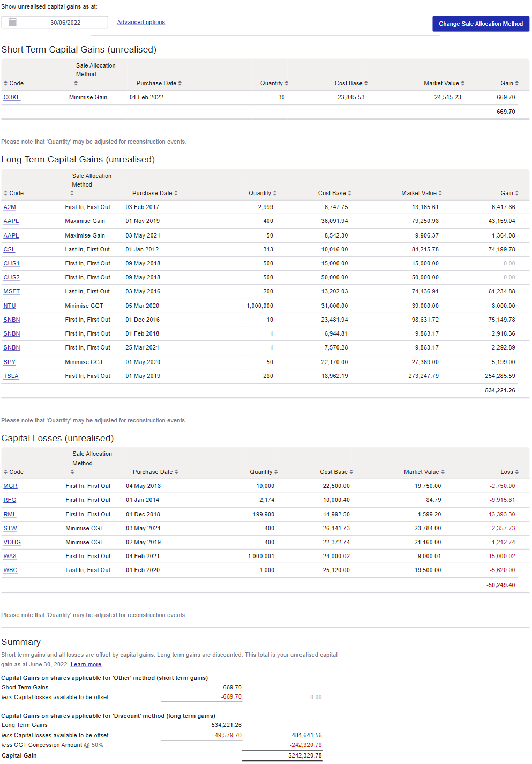Click the sort arrows next to Gain header
This screenshot has width=532, height=764.
(x=516, y=83)
